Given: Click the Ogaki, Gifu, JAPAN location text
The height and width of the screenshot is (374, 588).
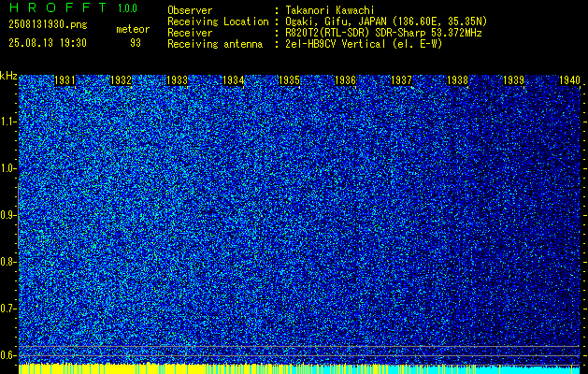Looking at the screenshot, I should (386, 22).
